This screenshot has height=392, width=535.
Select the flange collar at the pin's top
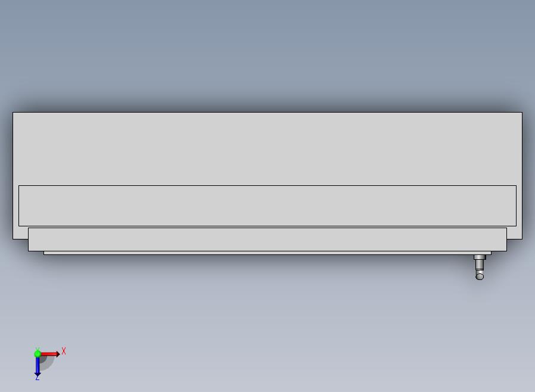click(x=480, y=257)
